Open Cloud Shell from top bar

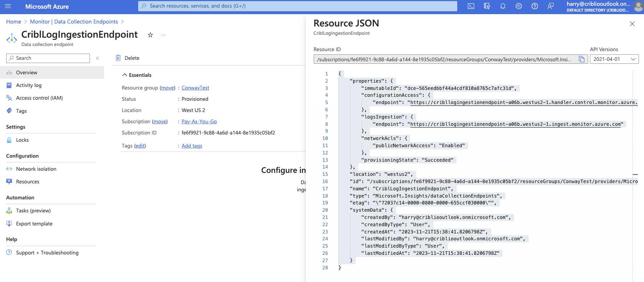pyautogui.click(x=471, y=6)
